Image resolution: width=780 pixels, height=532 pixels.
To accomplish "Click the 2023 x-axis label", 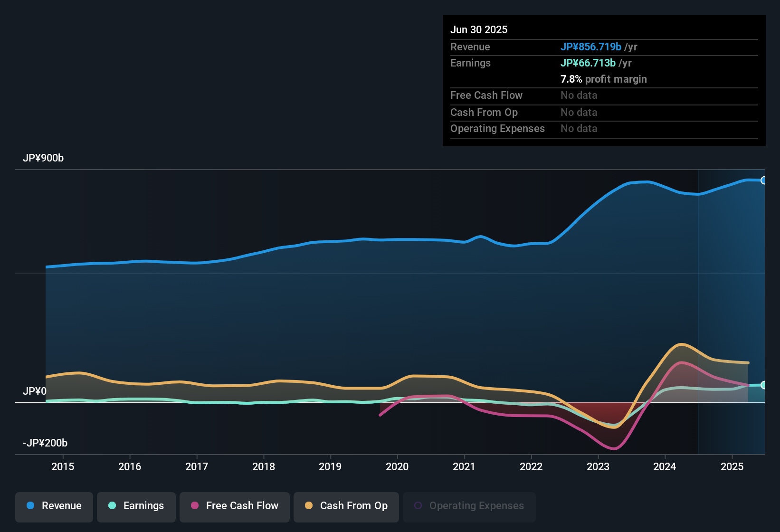I will pyautogui.click(x=598, y=467).
